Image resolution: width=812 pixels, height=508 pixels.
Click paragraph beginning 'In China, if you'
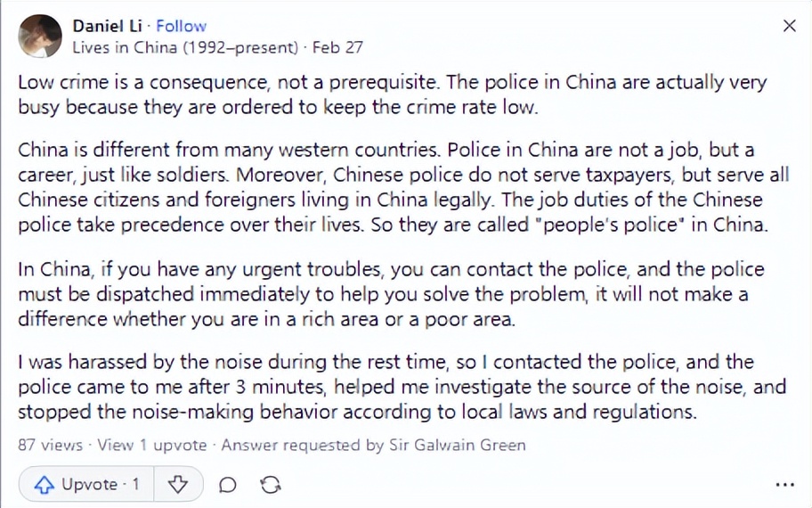(x=392, y=292)
